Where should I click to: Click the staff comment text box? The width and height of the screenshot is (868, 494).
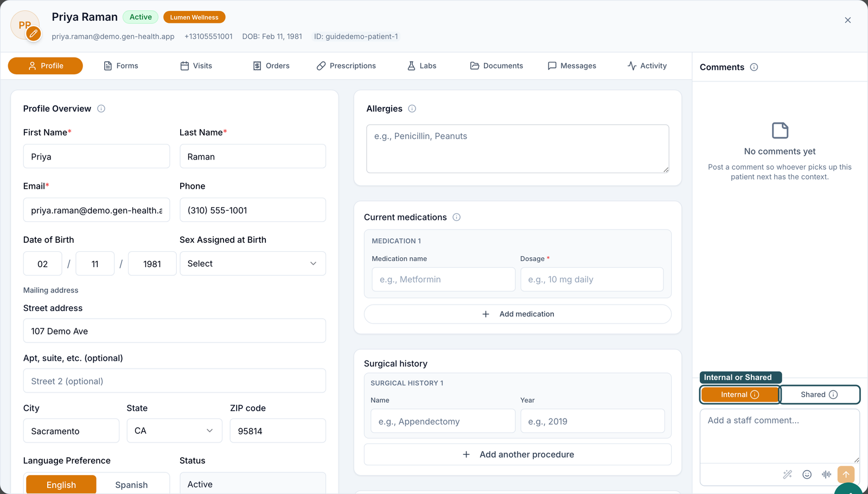780,436
